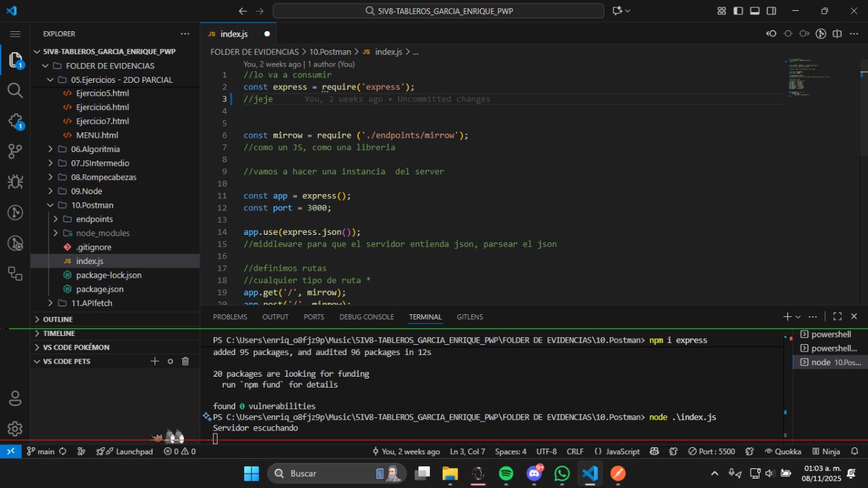Click Port : 5500 in the status bar
This screenshot has width=868, height=488.
tap(712, 451)
